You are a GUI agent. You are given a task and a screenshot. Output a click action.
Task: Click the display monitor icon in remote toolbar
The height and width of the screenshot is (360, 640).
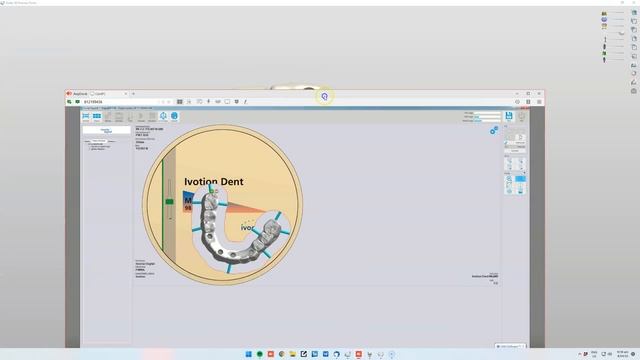pos(227,101)
